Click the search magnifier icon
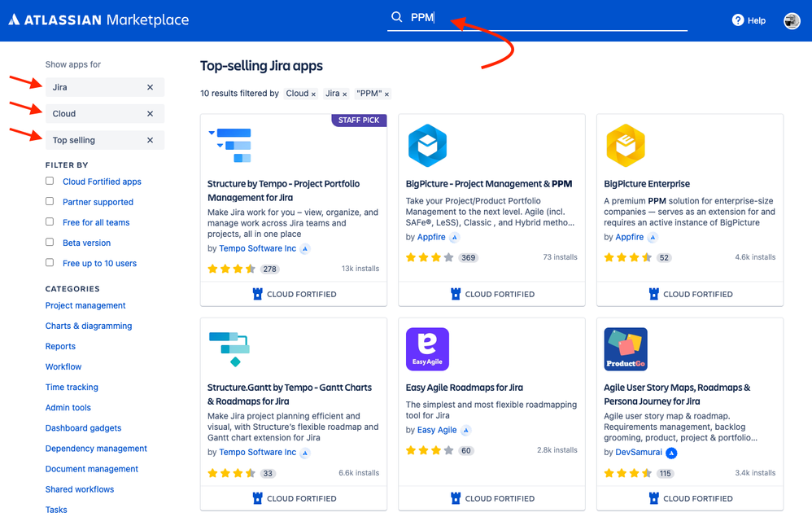The width and height of the screenshot is (812, 517). click(397, 17)
